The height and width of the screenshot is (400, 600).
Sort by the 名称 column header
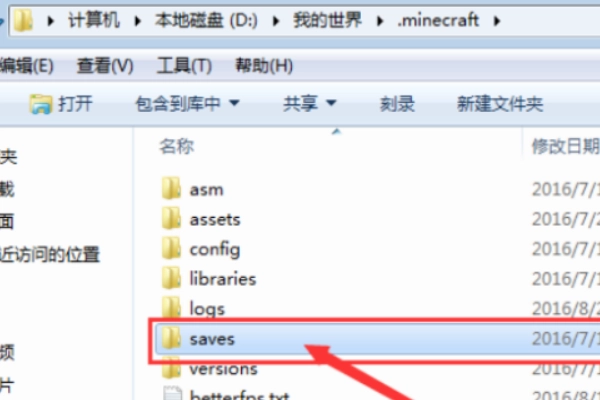coord(177,147)
